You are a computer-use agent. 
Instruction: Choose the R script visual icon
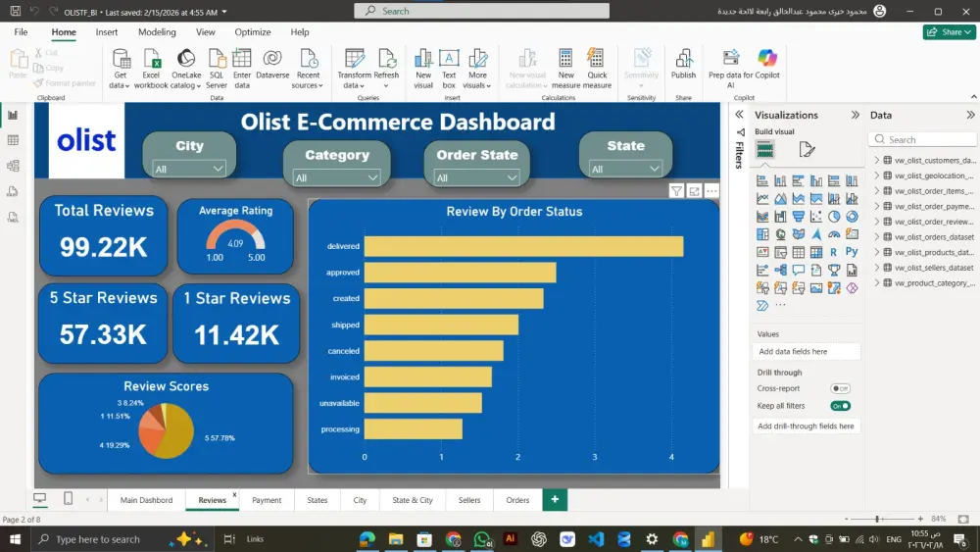click(833, 252)
